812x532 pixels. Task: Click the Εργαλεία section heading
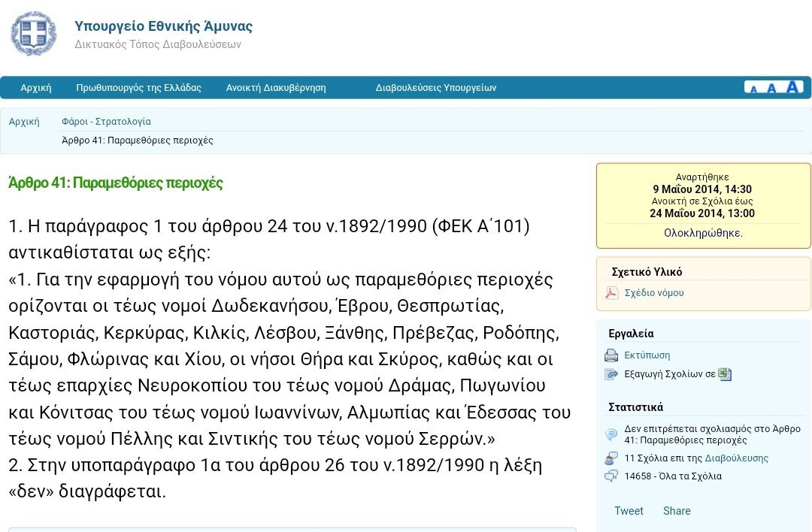pyautogui.click(x=631, y=334)
